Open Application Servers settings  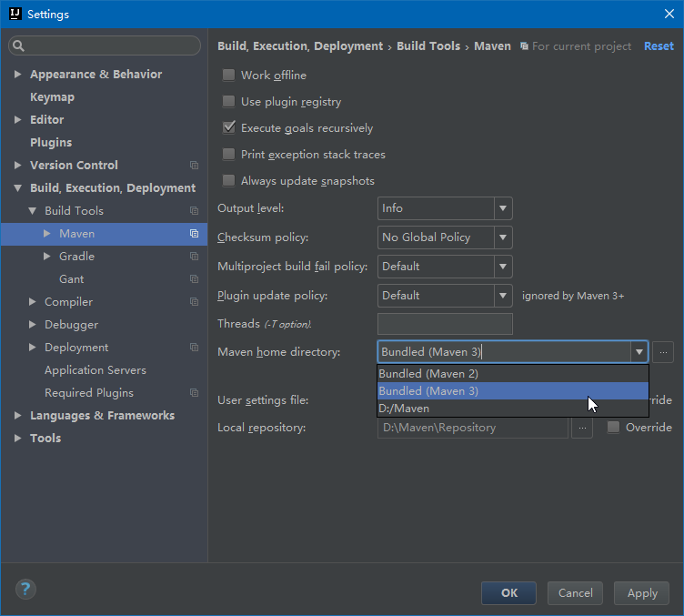[96, 370]
